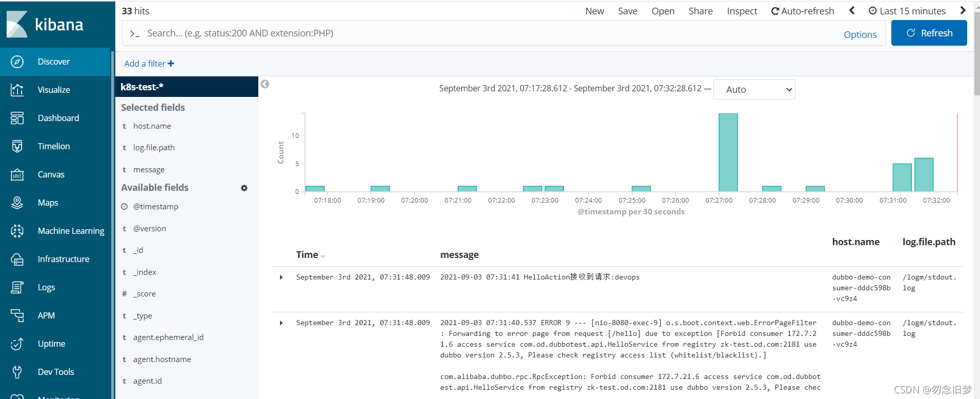This screenshot has height=399, width=980.
Task: Click Open in the top menu
Action: (x=663, y=11)
